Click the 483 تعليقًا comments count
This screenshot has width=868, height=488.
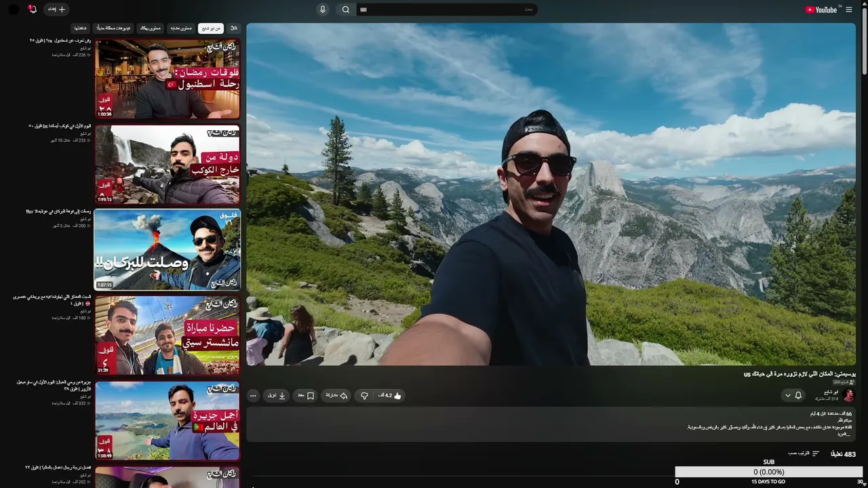(843, 454)
